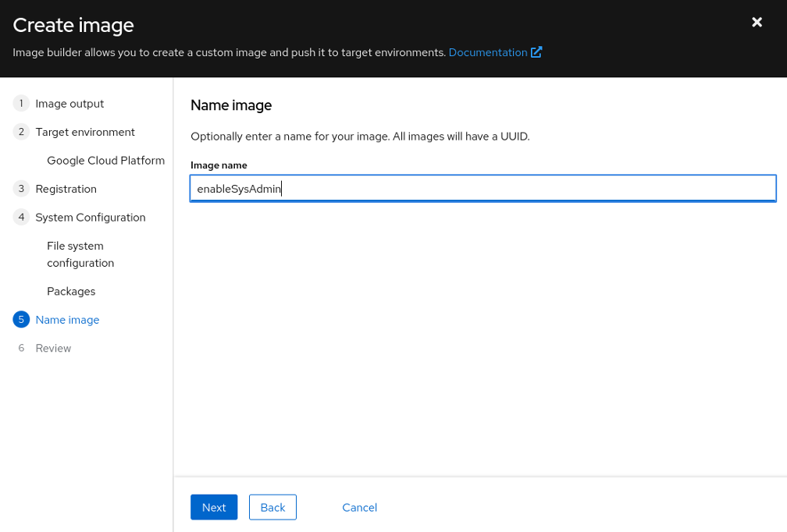Image resolution: width=787 pixels, height=532 pixels.
Task: Cancel the image creation wizard
Action: [359, 507]
